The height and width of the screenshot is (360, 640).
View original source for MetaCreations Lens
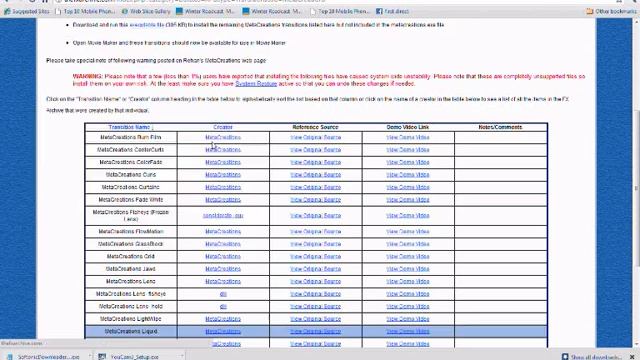pos(316,282)
